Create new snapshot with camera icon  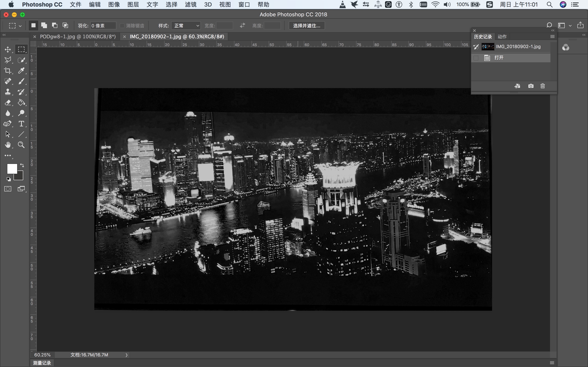click(x=531, y=86)
